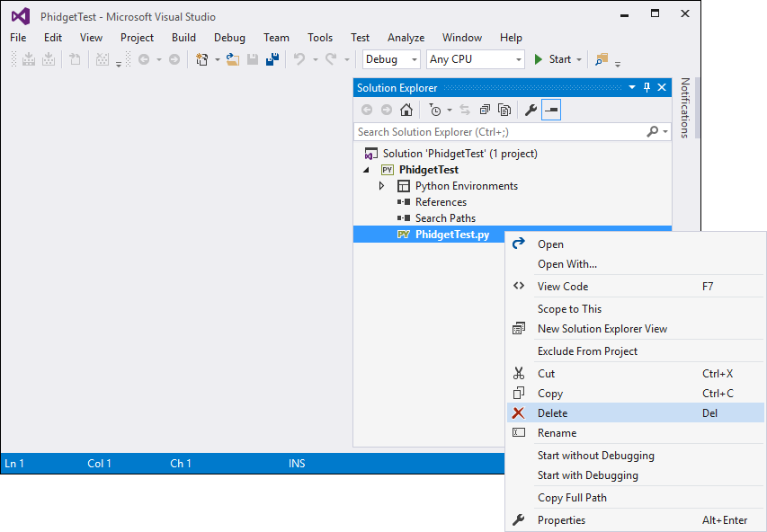Choose Exclude From Project
The width and height of the screenshot is (767, 532).
636,351
